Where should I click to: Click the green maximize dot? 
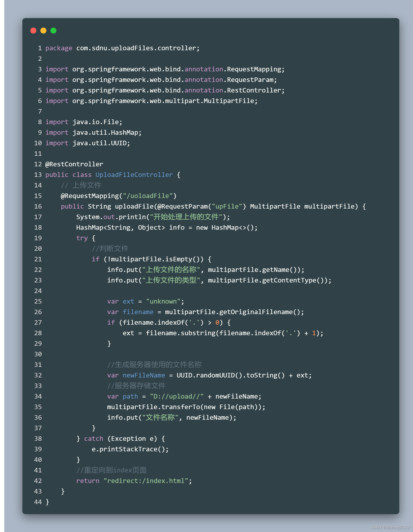pos(53,31)
